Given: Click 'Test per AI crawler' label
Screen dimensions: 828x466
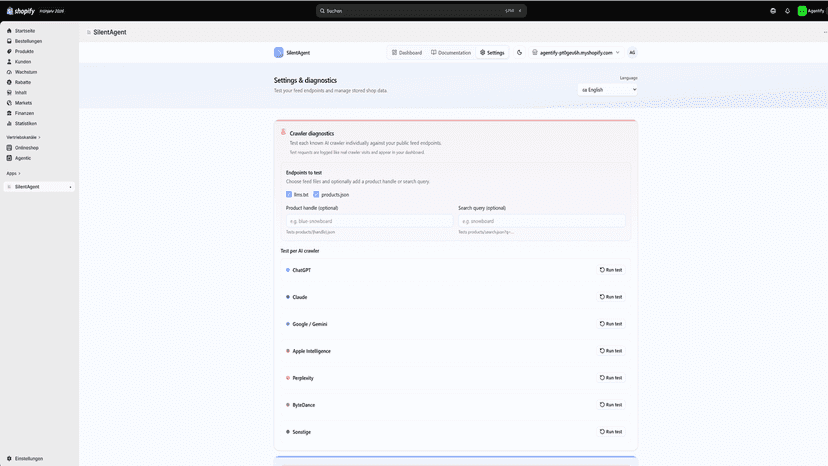Looking at the screenshot, I should [x=299, y=251].
